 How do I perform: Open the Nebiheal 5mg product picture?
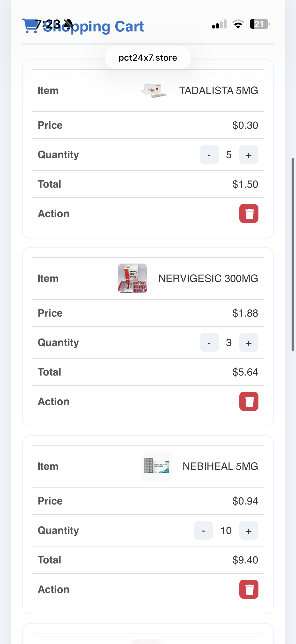(157, 466)
